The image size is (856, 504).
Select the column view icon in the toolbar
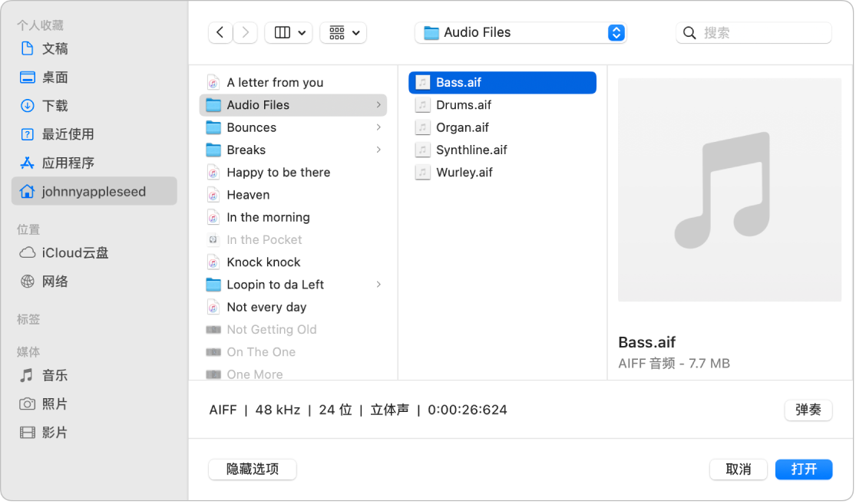pyautogui.click(x=282, y=32)
